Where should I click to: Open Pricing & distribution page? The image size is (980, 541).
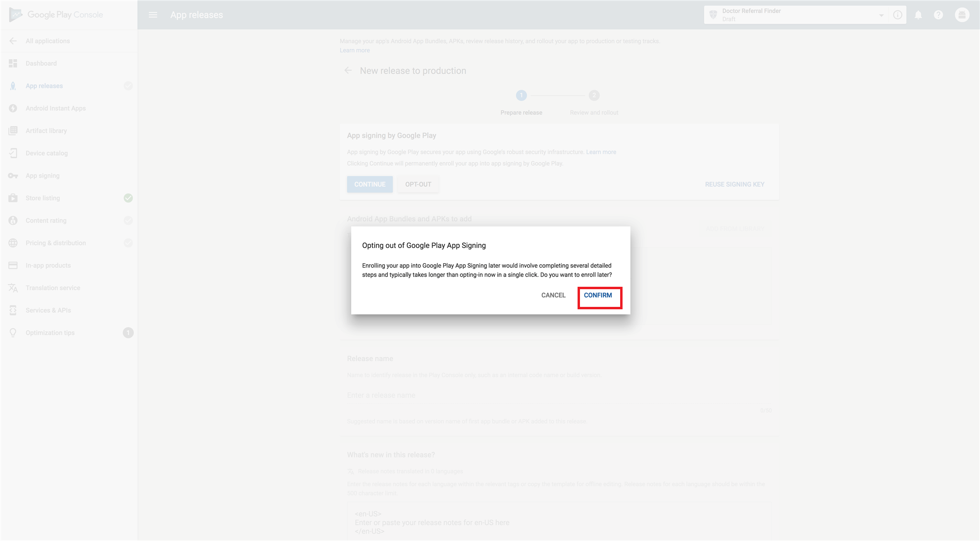tap(56, 243)
